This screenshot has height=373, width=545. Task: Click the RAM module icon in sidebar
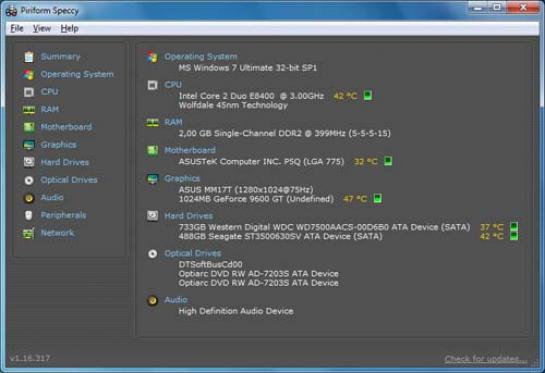[x=29, y=110]
